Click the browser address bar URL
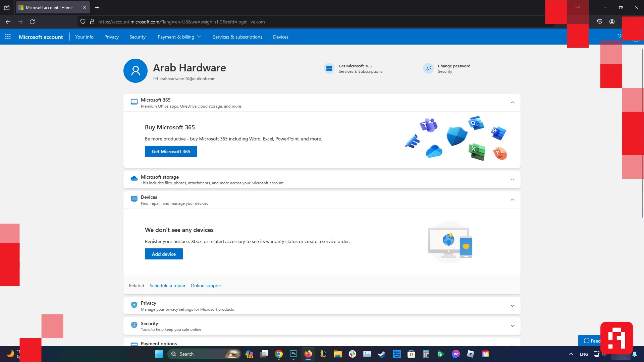644x362 pixels. (181, 22)
